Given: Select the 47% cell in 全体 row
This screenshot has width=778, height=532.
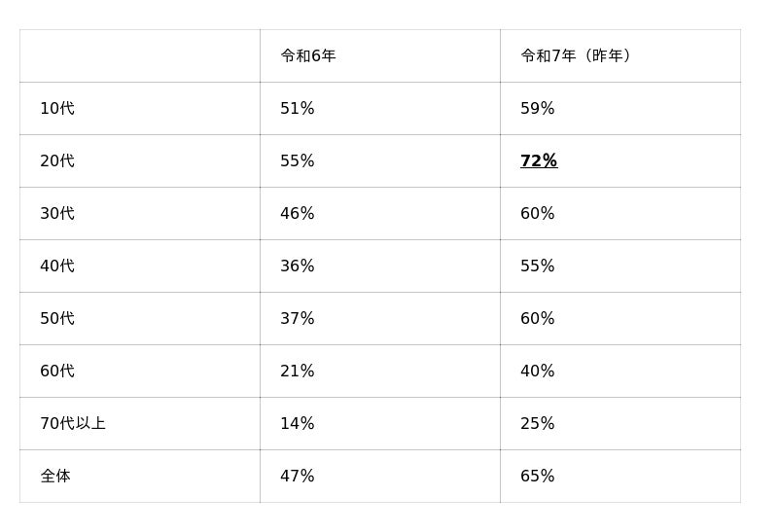Looking at the screenshot, I should click(x=298, y=477).
